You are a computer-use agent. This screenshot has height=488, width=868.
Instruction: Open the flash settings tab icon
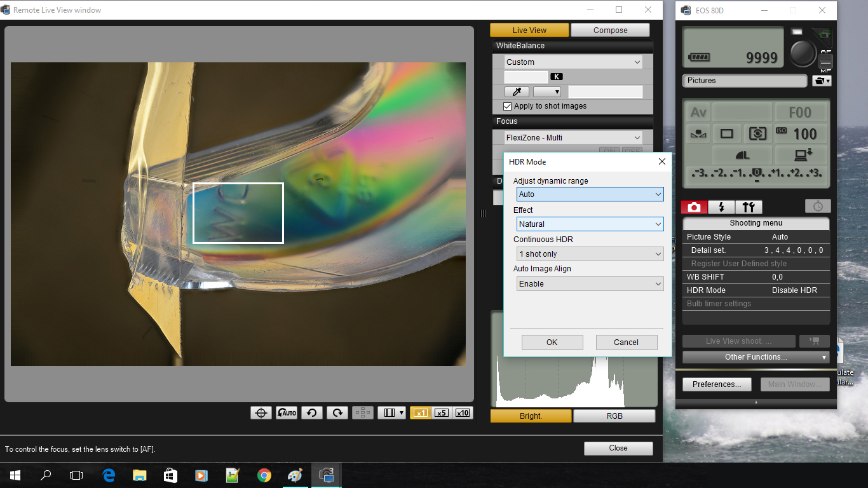722,207
